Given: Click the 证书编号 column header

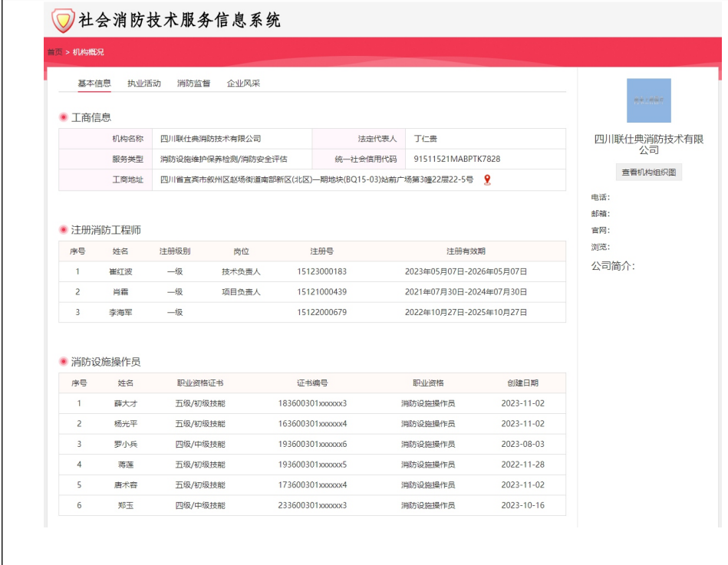Looking at the screenshot, I should pos(312,383).
